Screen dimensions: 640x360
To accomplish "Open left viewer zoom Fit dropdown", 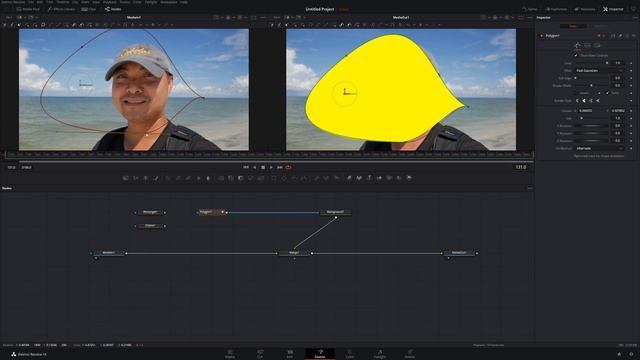I will point(10,18).
